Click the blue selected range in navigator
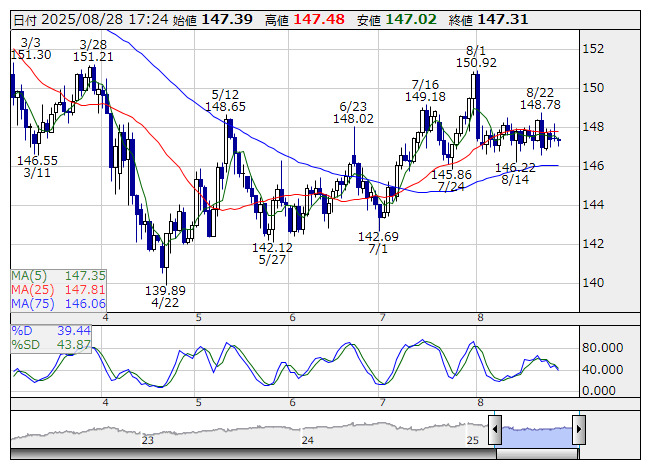This screenshot has width=653, height=470. pyautogui.click(x=537, y=431)
